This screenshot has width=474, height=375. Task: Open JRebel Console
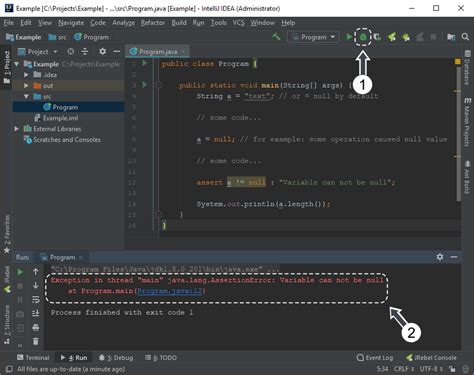coord(431,358)
